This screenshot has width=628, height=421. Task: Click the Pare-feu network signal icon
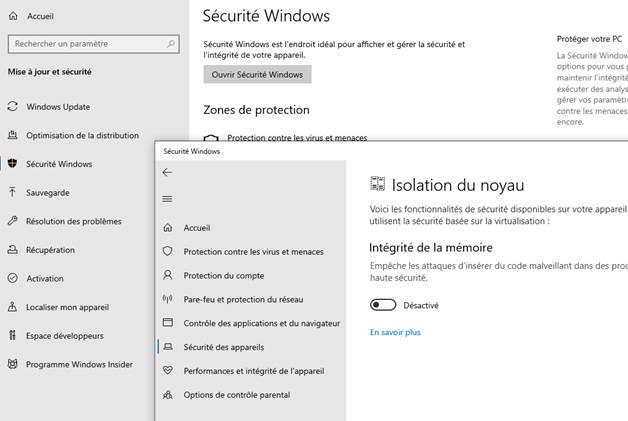click(x=167, y=299)
